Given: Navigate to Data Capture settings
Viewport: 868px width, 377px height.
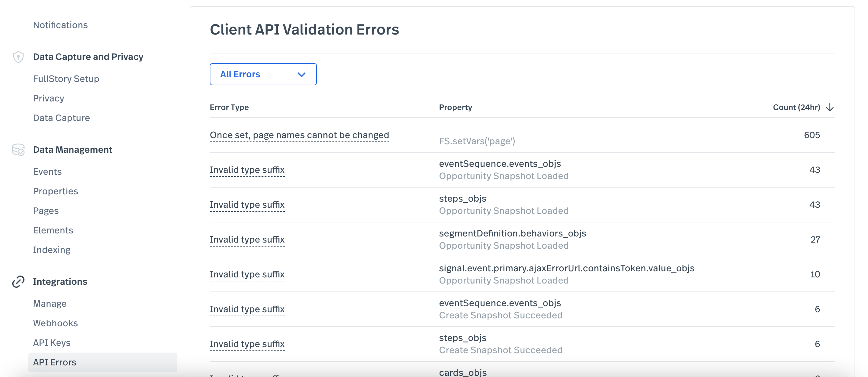Looking at the screenshot, I should [61, 118].
